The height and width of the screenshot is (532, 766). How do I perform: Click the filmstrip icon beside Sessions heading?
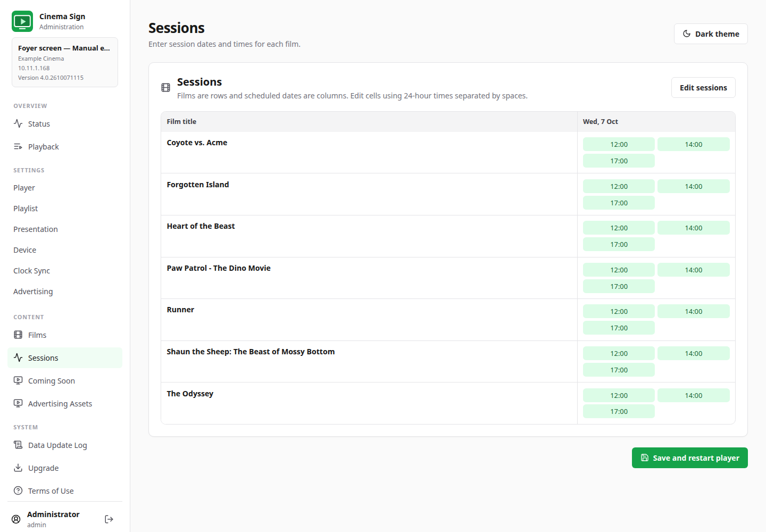click(x=166, y=88)
